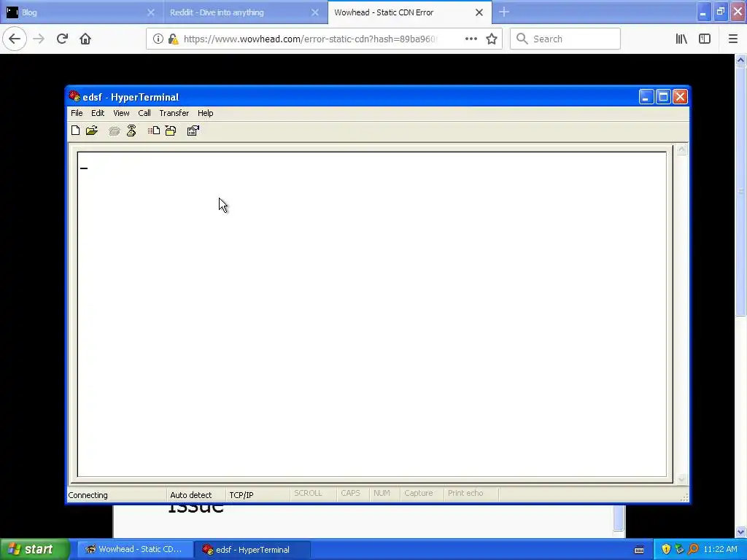Click the Open folder icon in HyperTerminal toolbar

[x=92, y=131]
